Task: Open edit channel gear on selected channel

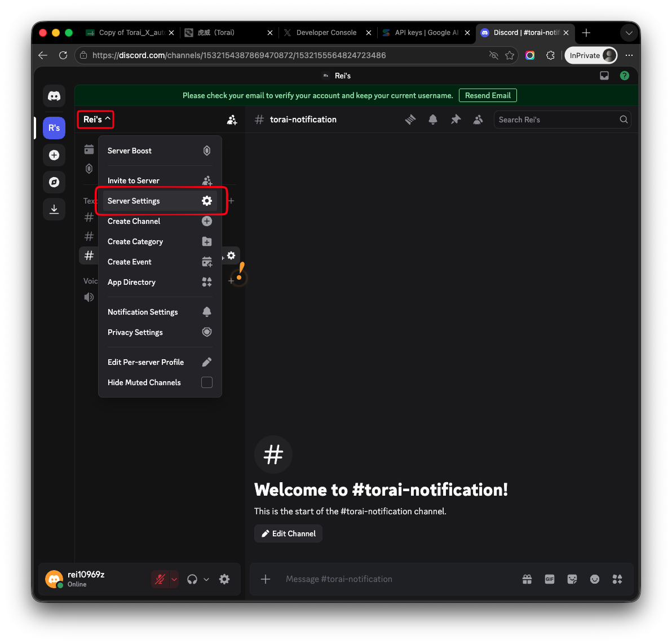Action: (232, 255)
